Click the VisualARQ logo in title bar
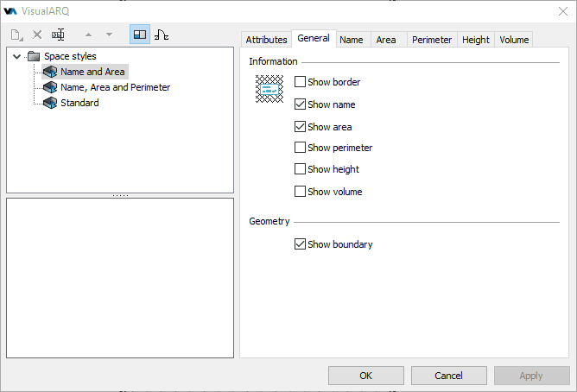Screen dimensions: 577x392 [x=10, y=11]
